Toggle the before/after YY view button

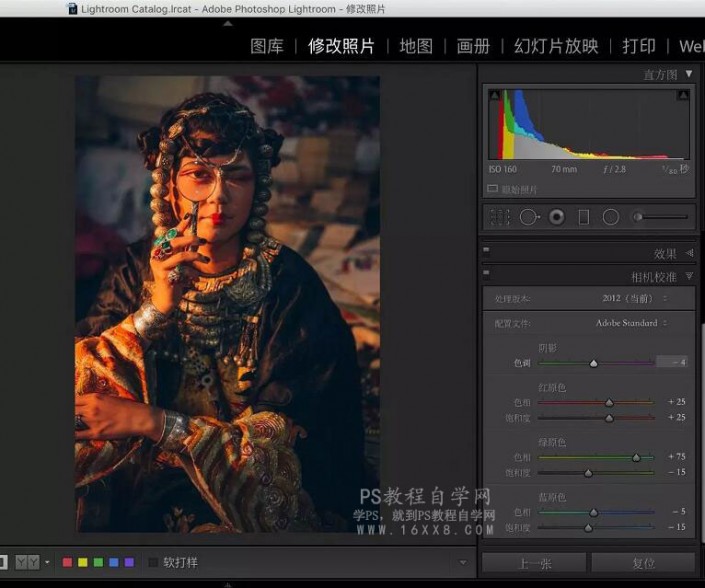click(x=27, y=562)
